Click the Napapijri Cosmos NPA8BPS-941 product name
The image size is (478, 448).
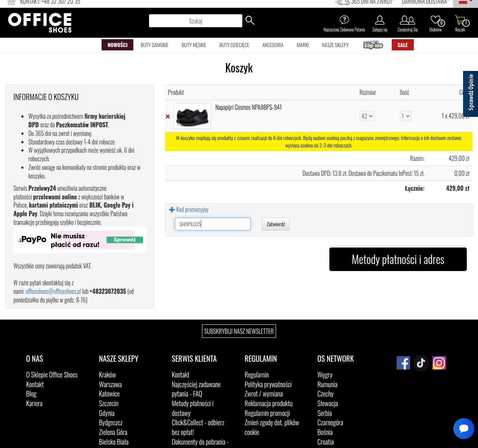249,108
